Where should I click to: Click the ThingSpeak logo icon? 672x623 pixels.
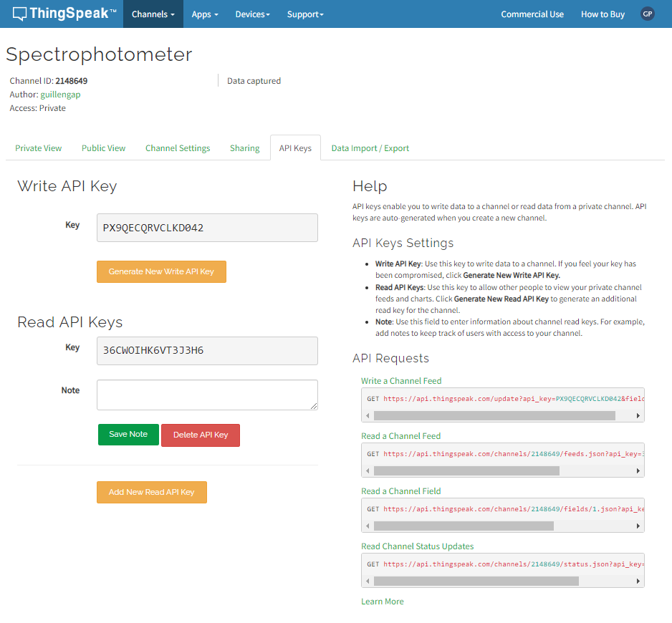[19, 14]
